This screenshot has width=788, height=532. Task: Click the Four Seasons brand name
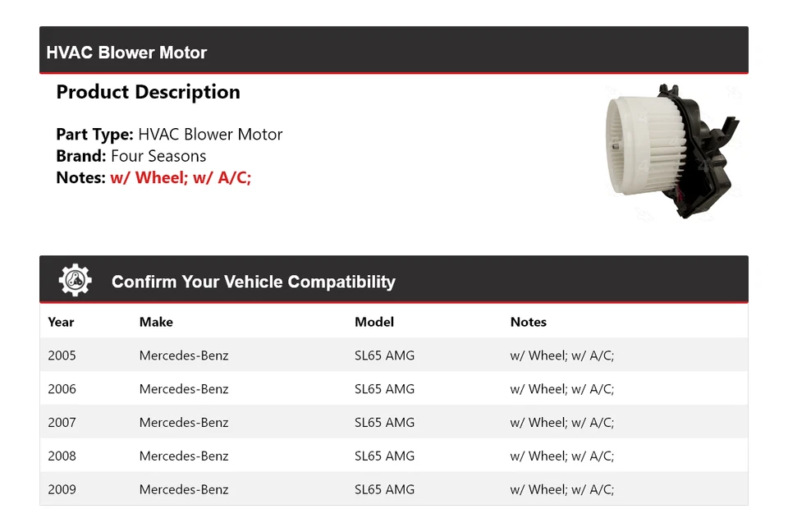158,156
